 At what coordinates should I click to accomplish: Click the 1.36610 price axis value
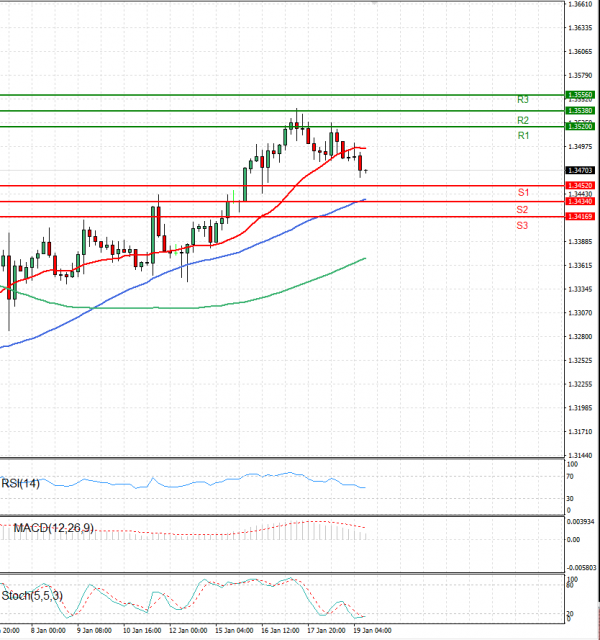click(580, 4)
